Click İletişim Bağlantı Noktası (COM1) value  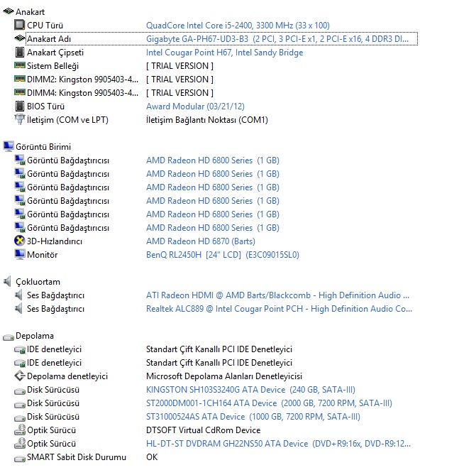(x=206, y=120)
